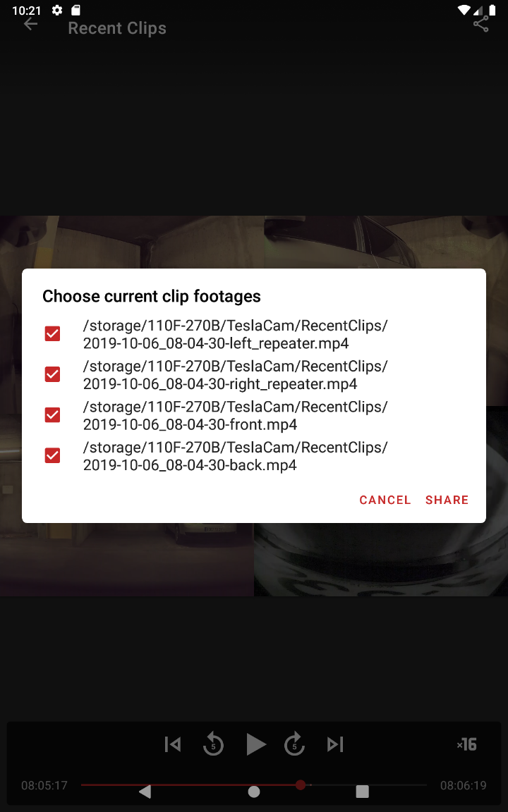Move the red playback progress handle
The width and height of the screenshot is (508, 812).
click(300, 785)
